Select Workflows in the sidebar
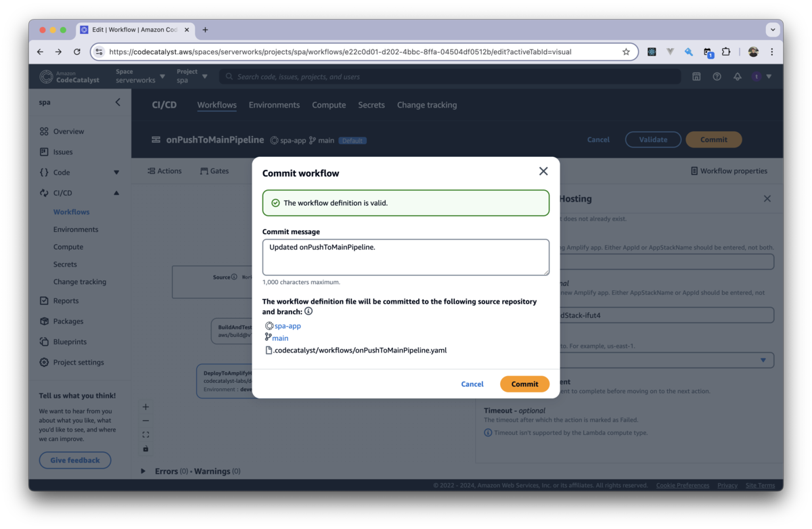 coord(71,212)
